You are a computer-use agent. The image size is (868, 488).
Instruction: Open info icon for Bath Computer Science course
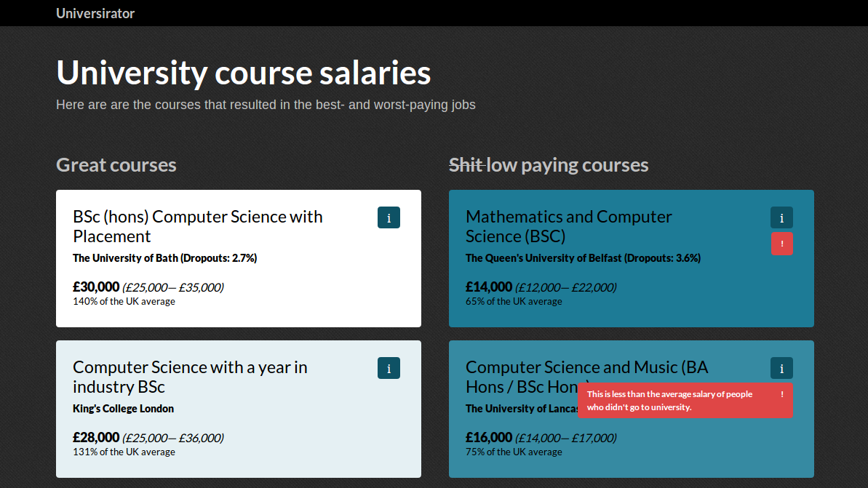tap(389, 217)
